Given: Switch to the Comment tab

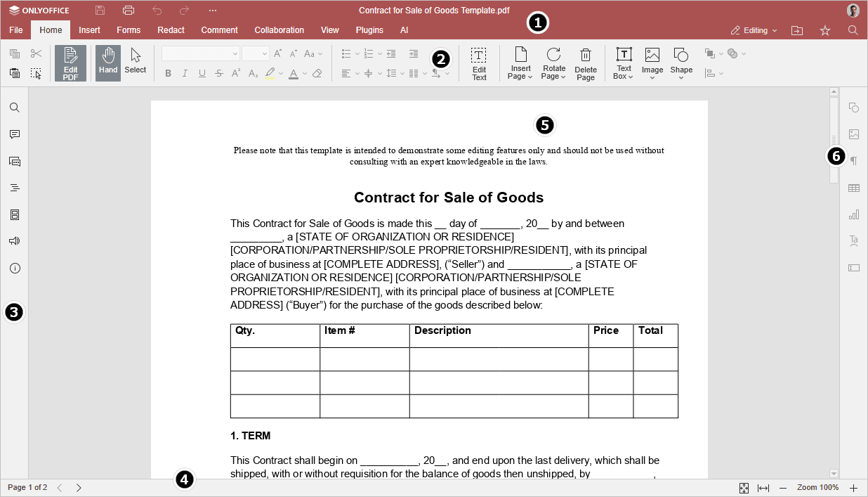Looking at the screenshot, I should coord(220,30).
